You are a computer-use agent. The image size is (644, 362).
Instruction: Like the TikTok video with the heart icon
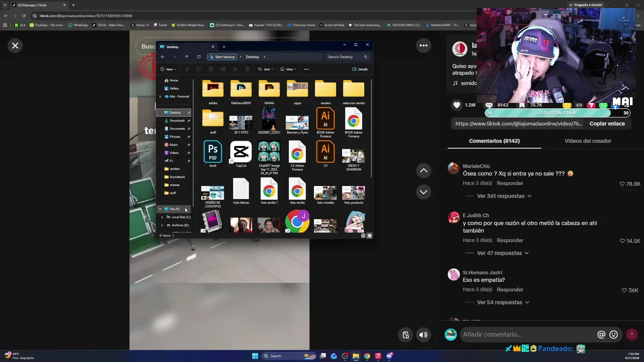point(457,105)
